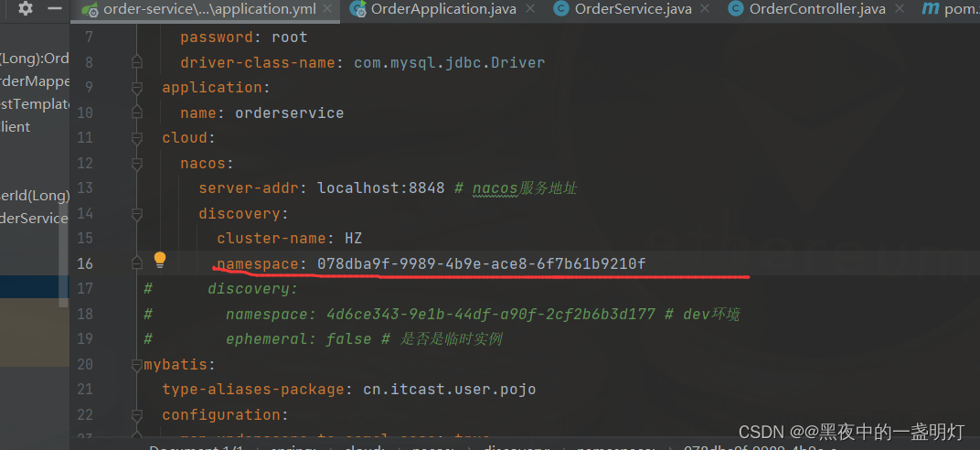Collapse the mybatis block fold at line 20
This screenshot has width=980, height=450.
pyautogui.click(x=137, y=364)
